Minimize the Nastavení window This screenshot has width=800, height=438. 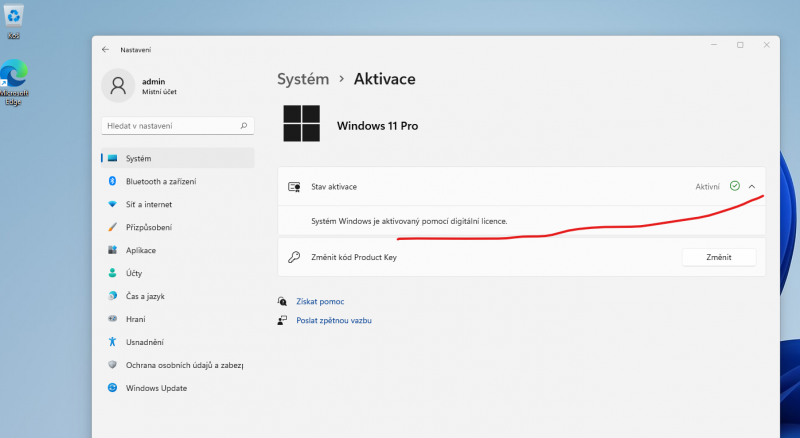pos(714,45)
